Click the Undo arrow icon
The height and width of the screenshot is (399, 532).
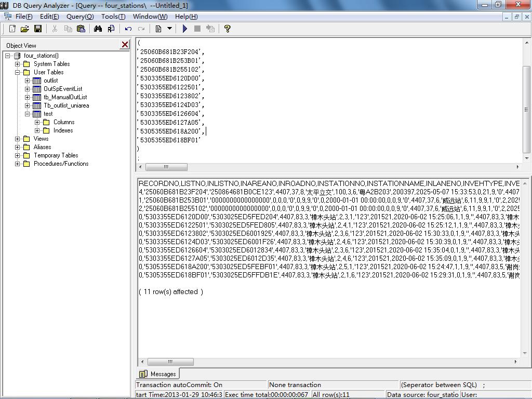point(128,29)
